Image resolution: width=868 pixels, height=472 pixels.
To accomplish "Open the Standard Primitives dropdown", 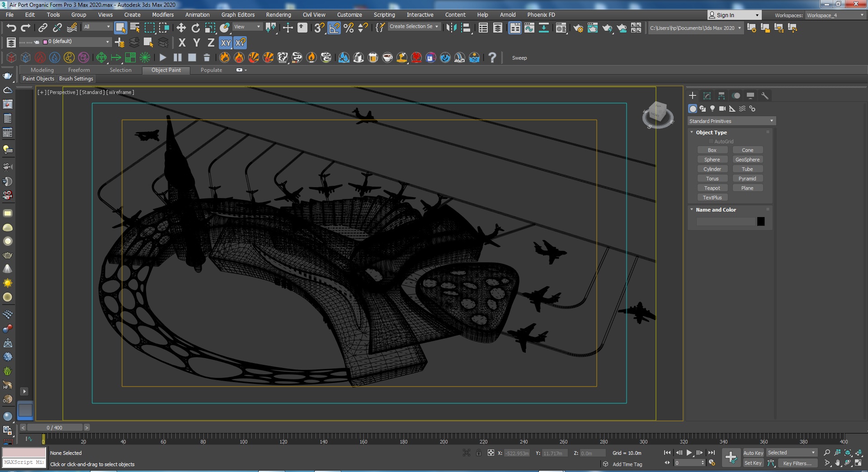I will pos(731,121).
